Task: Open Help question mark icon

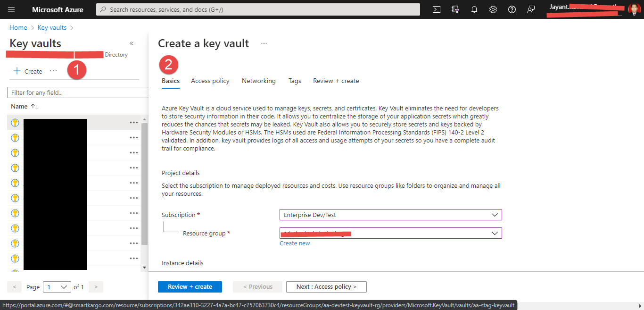Action: tap(512, 9)
